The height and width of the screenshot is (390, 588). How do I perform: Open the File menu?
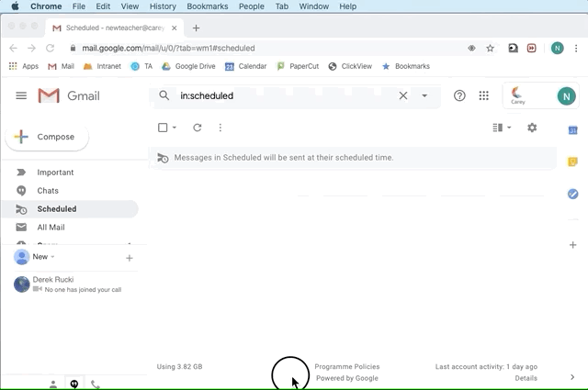tap(79, 6)
